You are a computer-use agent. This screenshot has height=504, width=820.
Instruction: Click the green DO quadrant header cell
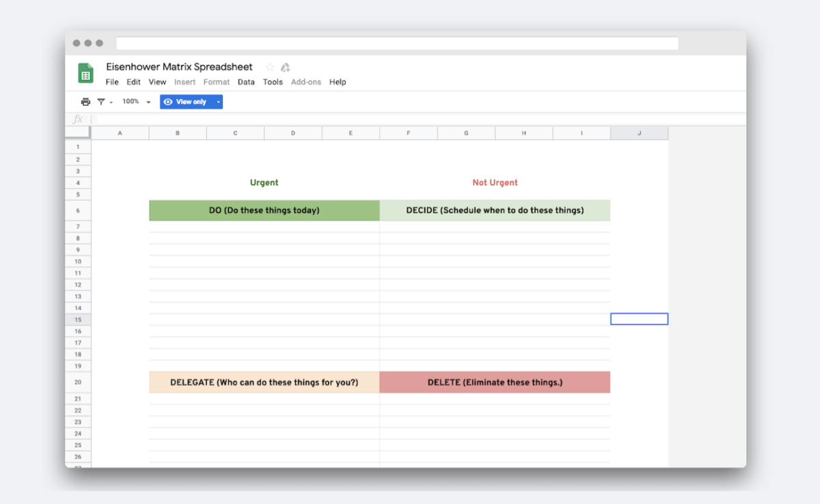(264, 210)
